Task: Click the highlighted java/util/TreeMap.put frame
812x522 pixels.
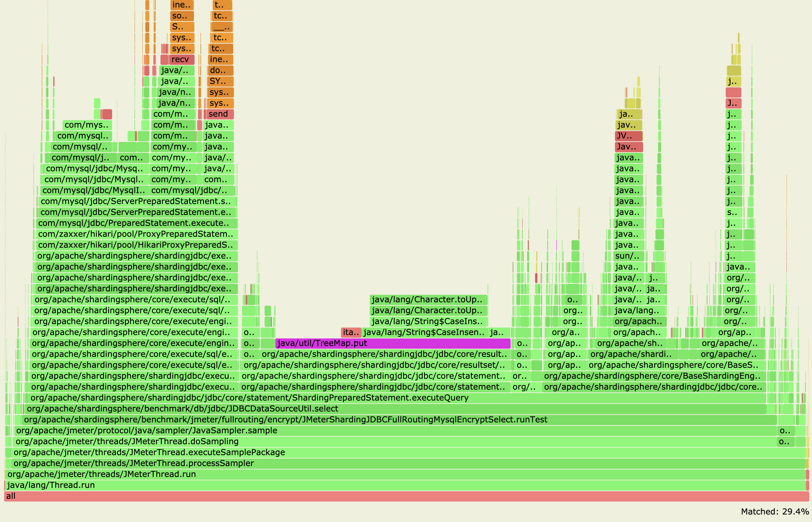Action: tap(392, 343)
